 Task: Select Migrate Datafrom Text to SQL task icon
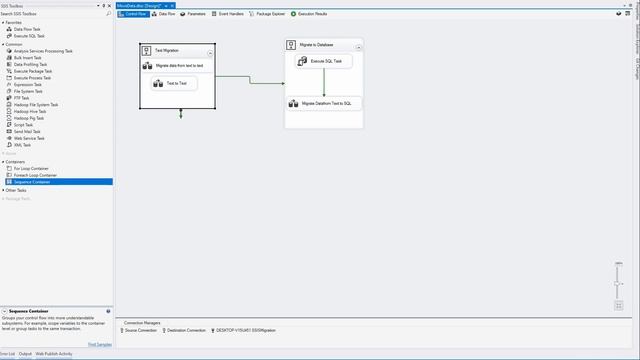click(x=293, y=104)
